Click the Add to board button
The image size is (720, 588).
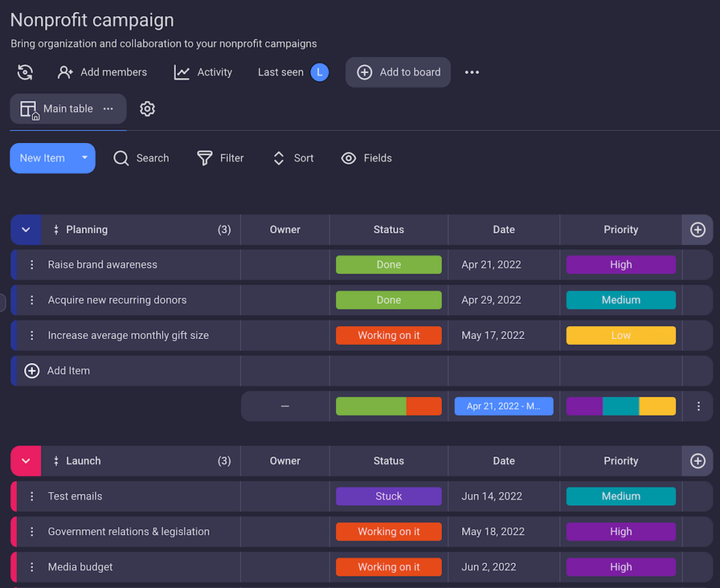[x=398, y=72]
